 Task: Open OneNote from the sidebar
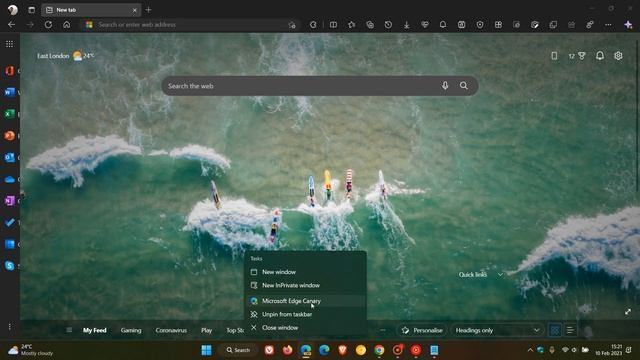coord(9,201)
